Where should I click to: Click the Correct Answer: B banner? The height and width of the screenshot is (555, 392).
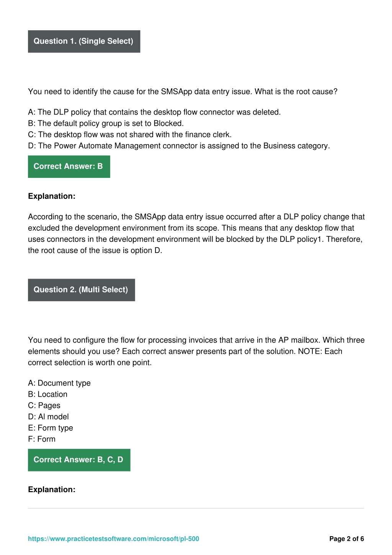(x=69, y=166)
